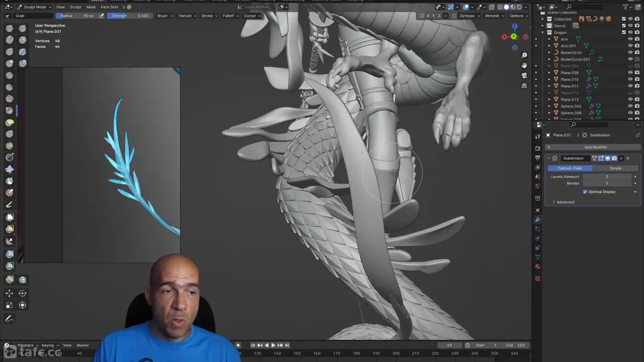Select the purple Cloth brush tool
This screenshot has height=362, width=644.
click(x=9, y=169)
